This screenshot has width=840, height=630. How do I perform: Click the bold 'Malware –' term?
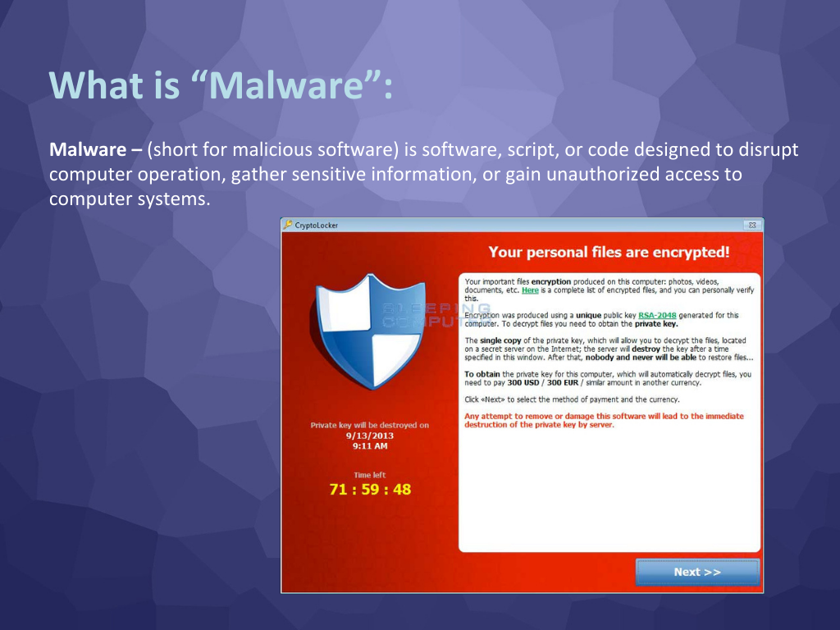tap(95, 149)
